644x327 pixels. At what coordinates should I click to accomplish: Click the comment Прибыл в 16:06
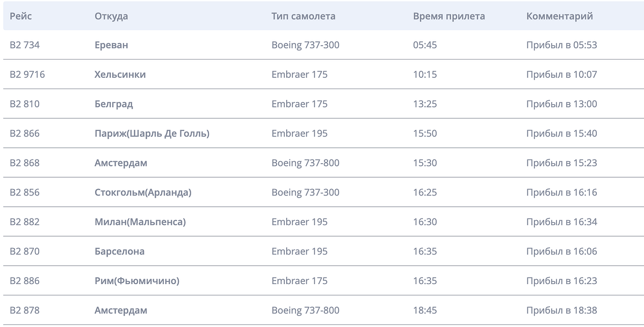pos(562,251)
